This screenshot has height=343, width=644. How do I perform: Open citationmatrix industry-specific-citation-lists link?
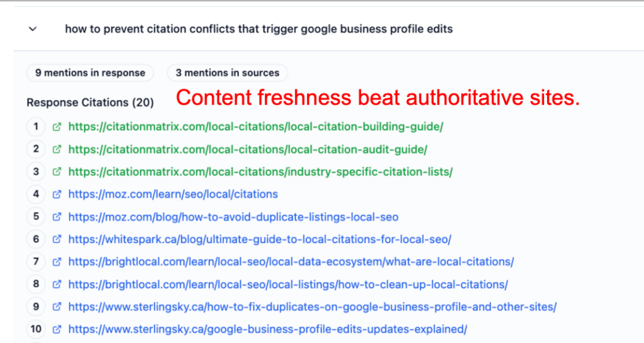260,172
